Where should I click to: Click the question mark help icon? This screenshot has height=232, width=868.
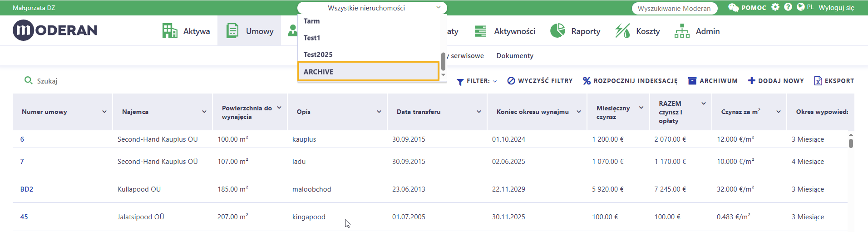tap(788, 7)
